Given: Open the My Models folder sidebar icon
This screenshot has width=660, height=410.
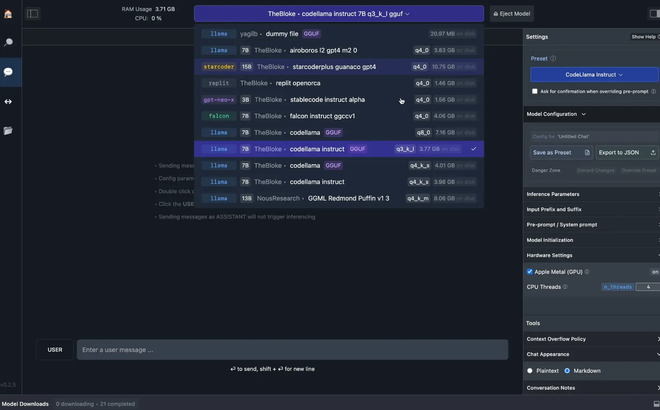Looking at the screenshot, I should click(x=8, y=131).
